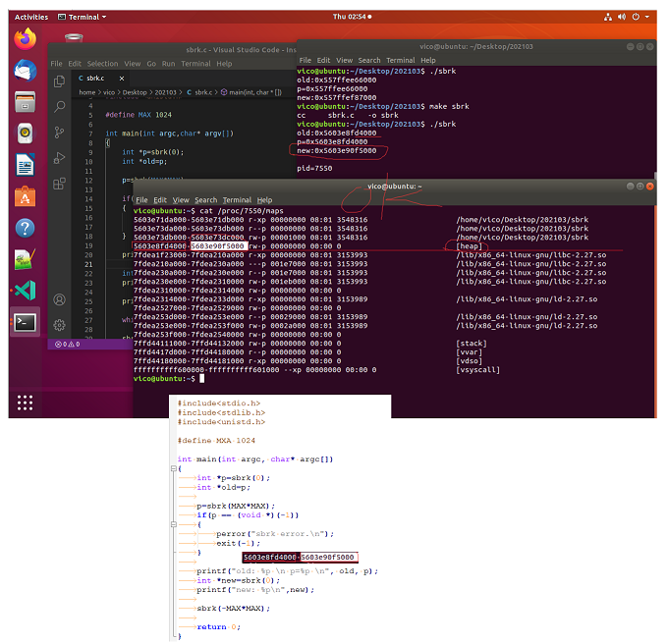Click '202103' in VS Code breadcrumb

(x=165, y=92)
